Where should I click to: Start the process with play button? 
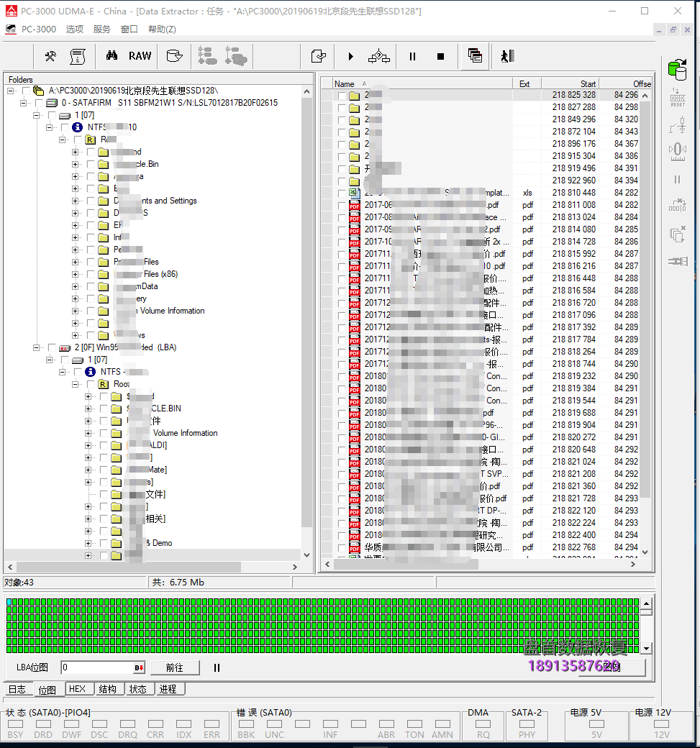pyautogui.click(x=350, y=56)
